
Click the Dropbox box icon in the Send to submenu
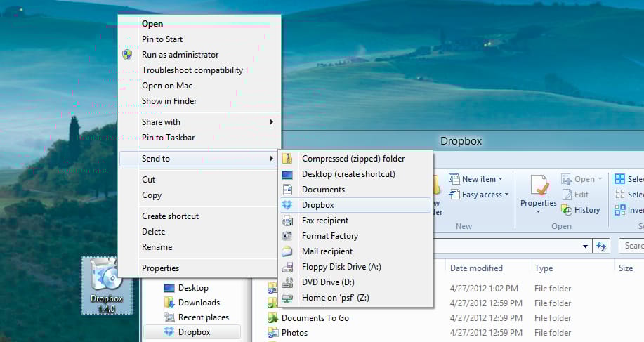287,205
